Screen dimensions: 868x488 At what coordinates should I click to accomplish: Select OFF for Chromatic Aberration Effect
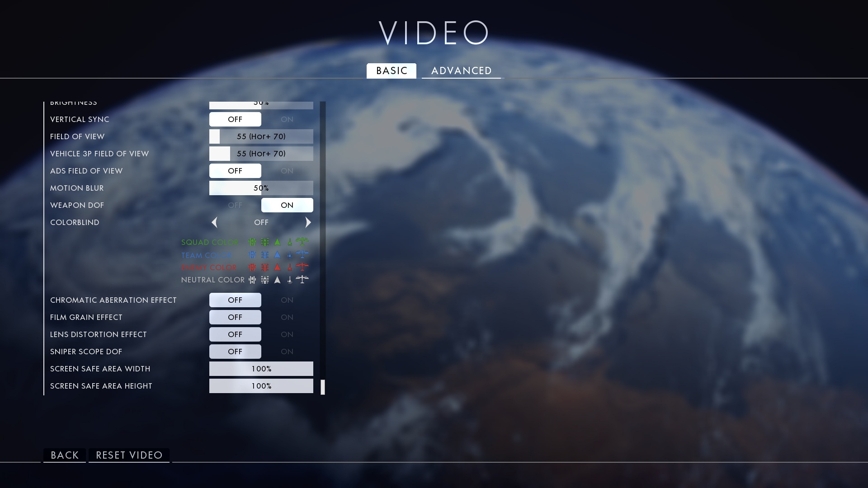[235, 300]
